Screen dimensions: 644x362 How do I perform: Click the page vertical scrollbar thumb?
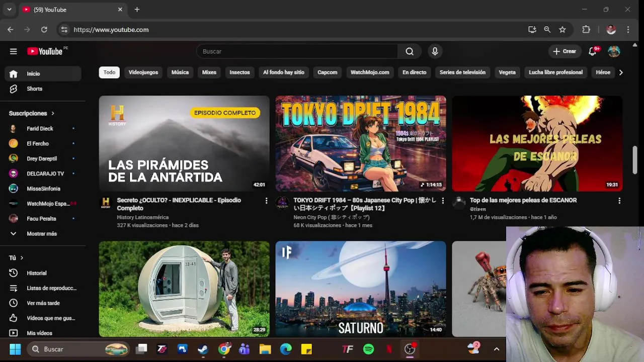pyautogui.click(x=635, y=160)
